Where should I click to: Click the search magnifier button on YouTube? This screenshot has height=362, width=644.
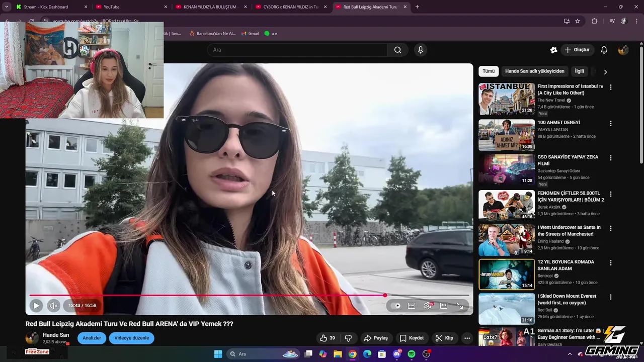pyautogui.click(x=397, y=50)
